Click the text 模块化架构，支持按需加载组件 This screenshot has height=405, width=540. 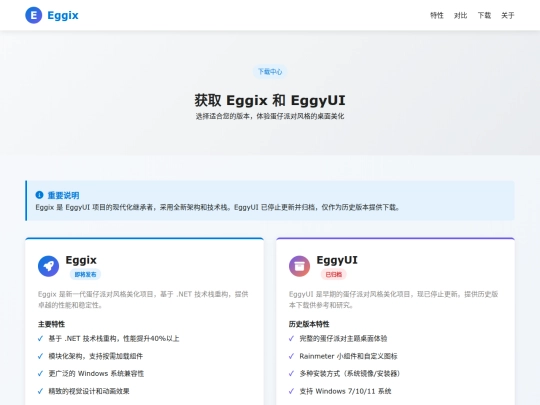95,356
